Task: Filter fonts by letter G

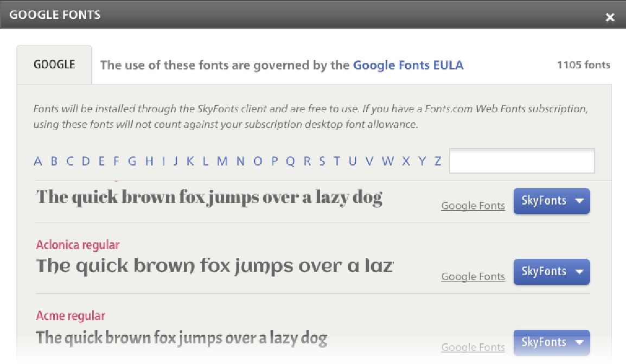Action: pyautogui.click(x=132, y=161)
